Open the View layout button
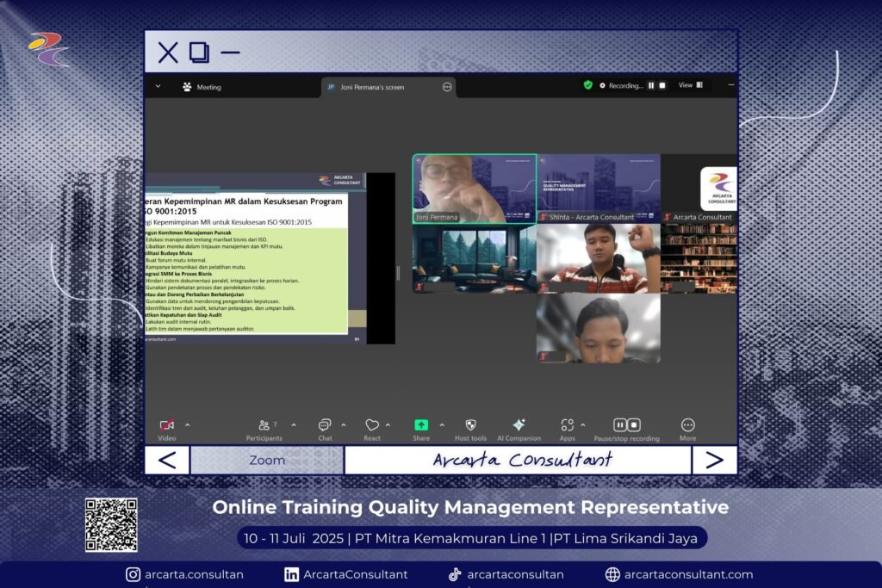The image size is (882, 588). [691, 85]
